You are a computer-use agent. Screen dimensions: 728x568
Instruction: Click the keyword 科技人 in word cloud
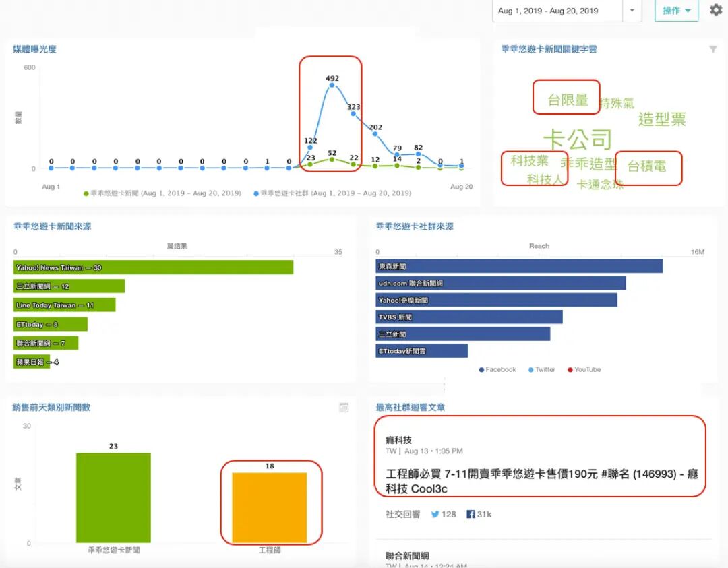(x=545, y=179)
